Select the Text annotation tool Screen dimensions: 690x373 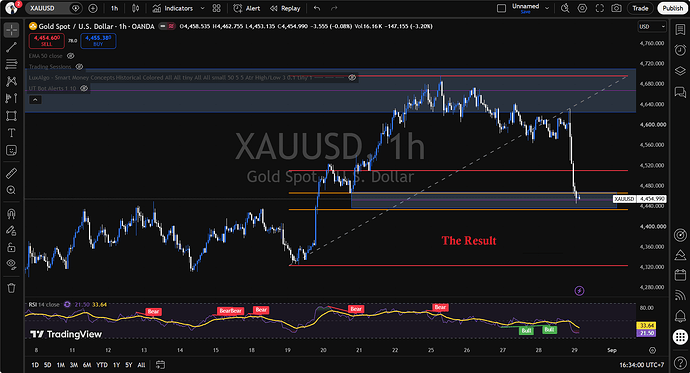pyautogui.click(x=11, y=133)
